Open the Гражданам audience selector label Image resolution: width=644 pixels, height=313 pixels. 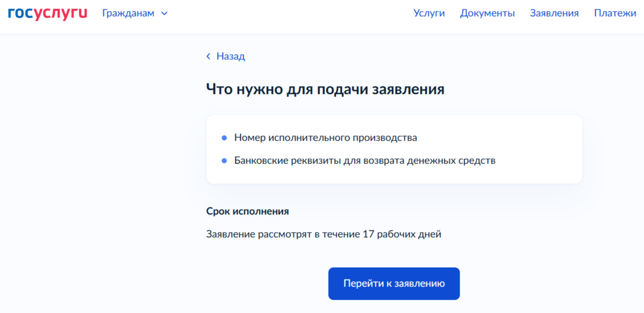(128, 13)
